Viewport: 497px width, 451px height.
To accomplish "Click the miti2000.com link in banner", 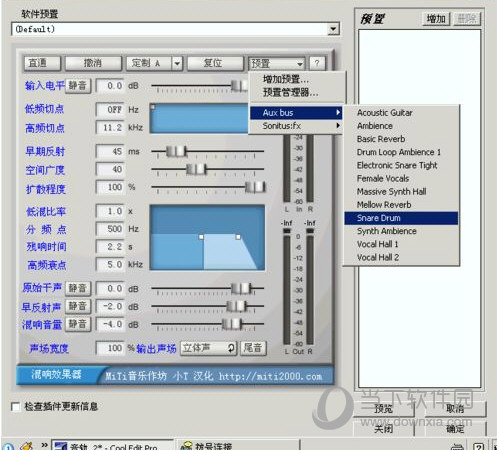I will (x=270, y=376).
